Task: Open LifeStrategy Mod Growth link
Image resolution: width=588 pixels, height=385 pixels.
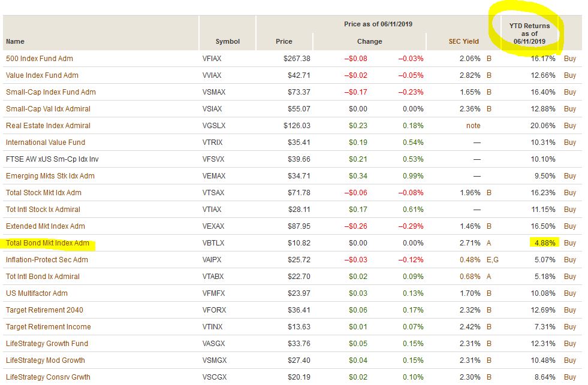Action: [46, 360]
